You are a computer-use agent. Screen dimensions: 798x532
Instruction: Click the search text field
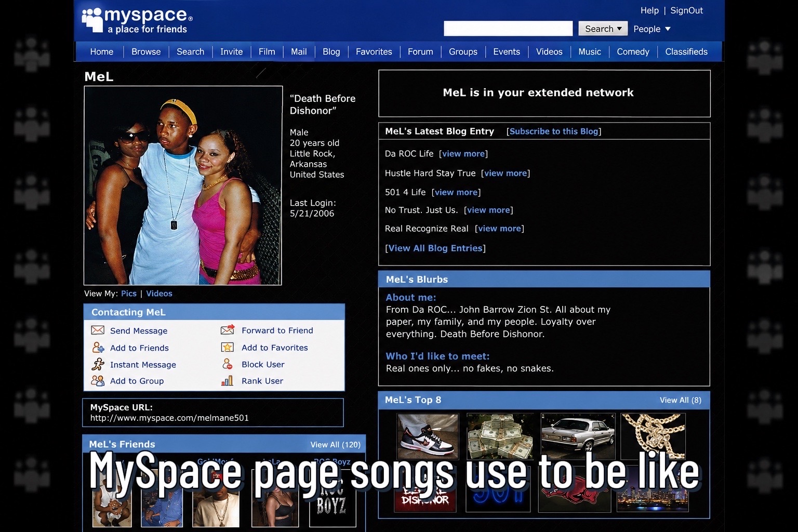(x=508, y=29)
